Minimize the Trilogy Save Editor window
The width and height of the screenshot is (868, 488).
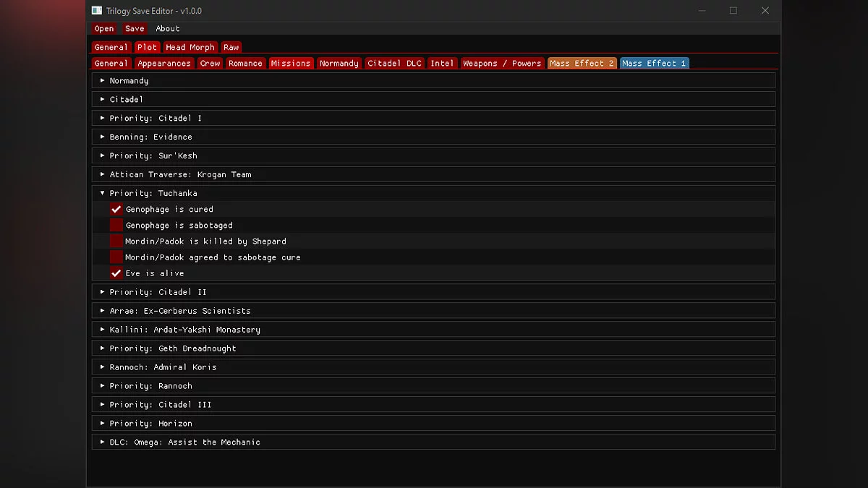pos(701,11)
